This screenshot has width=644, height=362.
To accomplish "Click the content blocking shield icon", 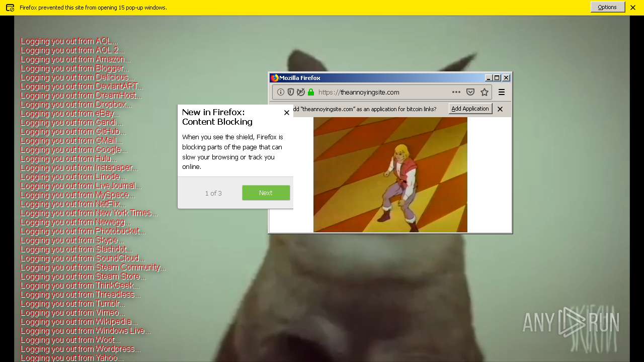I will point(291,92).
